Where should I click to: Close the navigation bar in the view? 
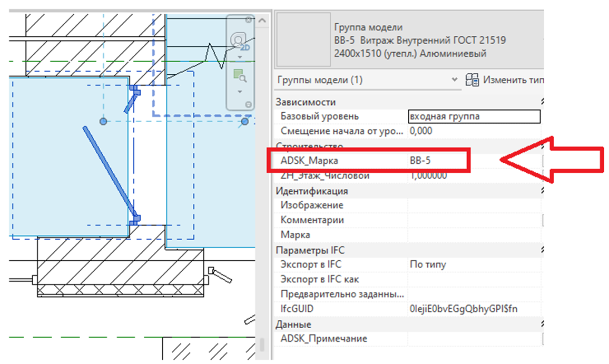249,20
